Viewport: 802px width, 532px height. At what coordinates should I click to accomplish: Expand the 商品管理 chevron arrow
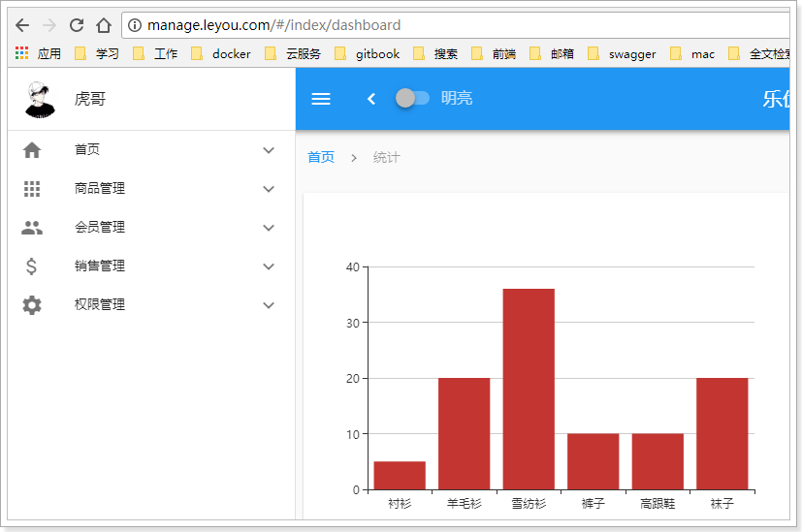269,189
